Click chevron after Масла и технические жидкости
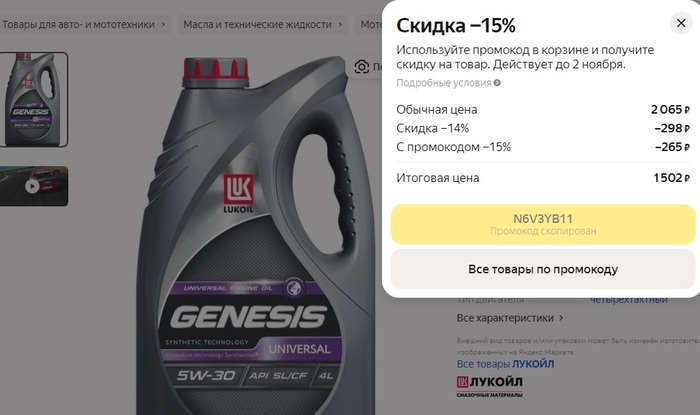This screenshot has width=700, height=415. [x=340, y=25]
